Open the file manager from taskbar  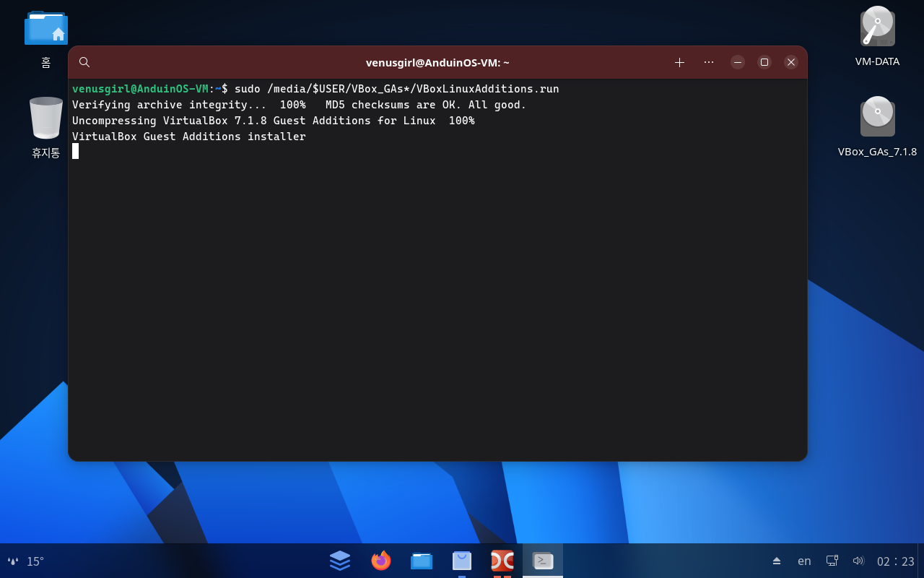422,561
